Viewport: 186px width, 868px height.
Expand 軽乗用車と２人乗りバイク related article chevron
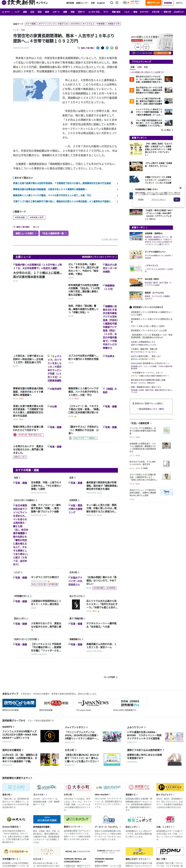coord(117,195)
